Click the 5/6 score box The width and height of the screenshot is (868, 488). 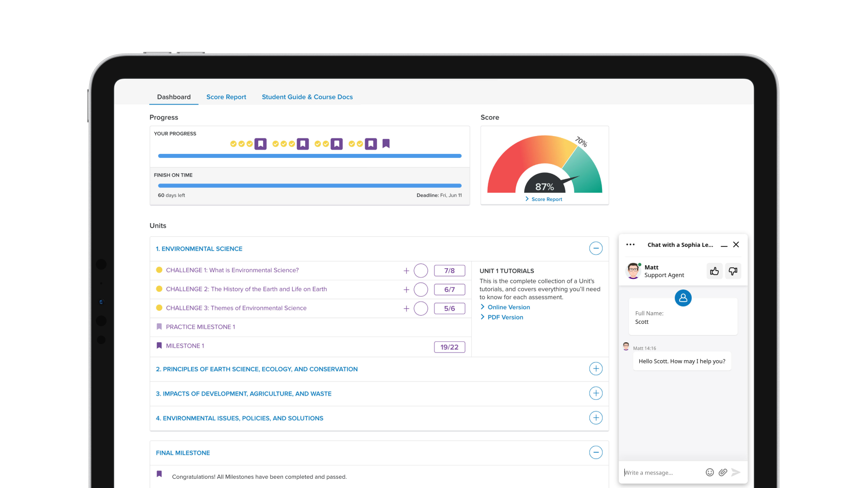pyautogui.click(x=449, y=308)
